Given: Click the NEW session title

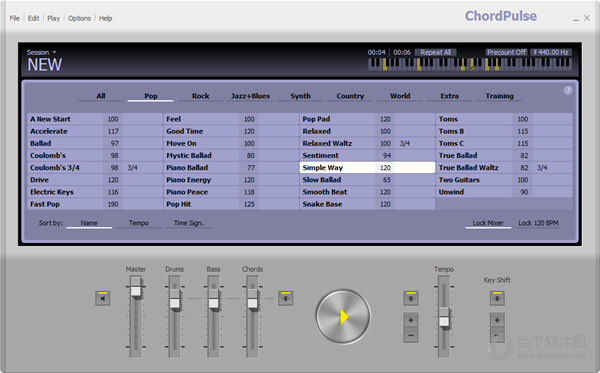Looking at the screenshot, I should click(x=44, y=65).
